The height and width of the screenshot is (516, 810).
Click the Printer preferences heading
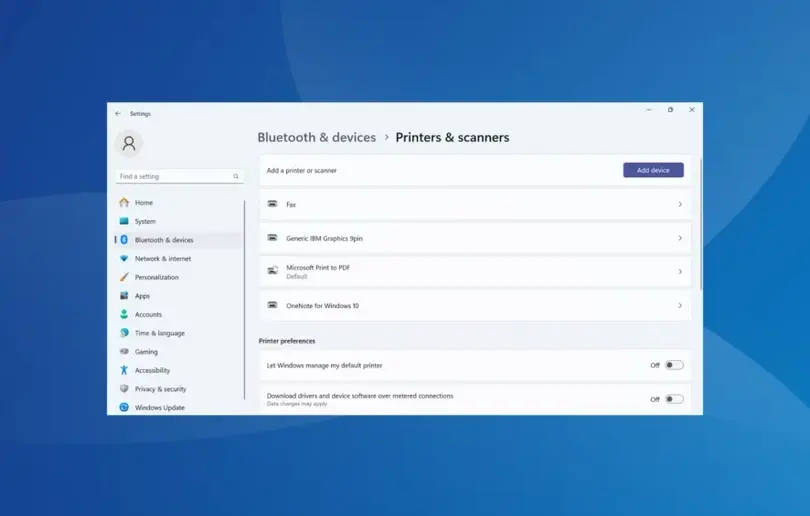pos(287,341)
